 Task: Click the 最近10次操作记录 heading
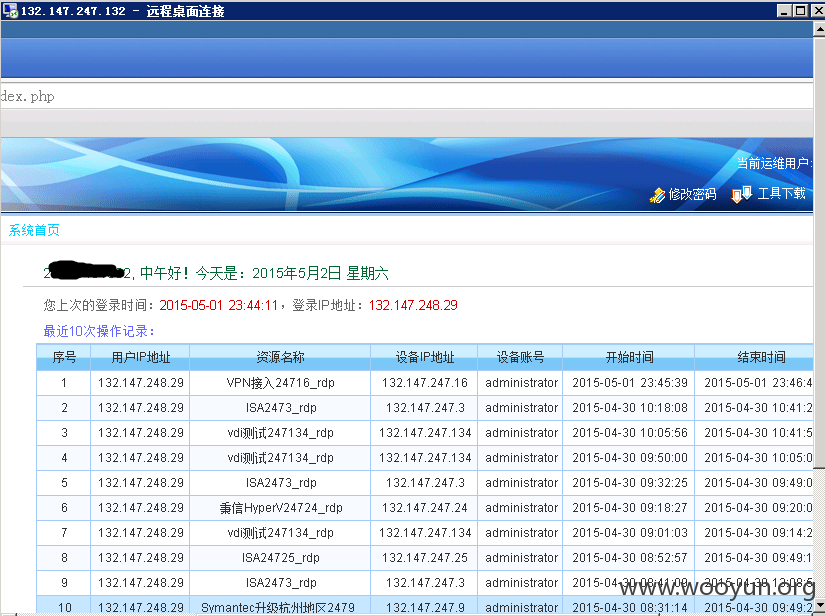pyautogui.click(x=99, y=331)
